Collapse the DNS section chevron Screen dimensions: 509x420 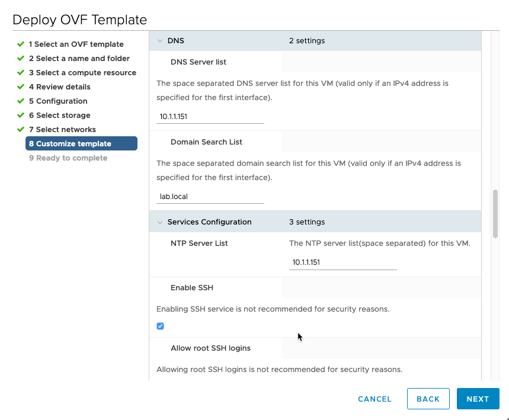[x=159, y=41]
